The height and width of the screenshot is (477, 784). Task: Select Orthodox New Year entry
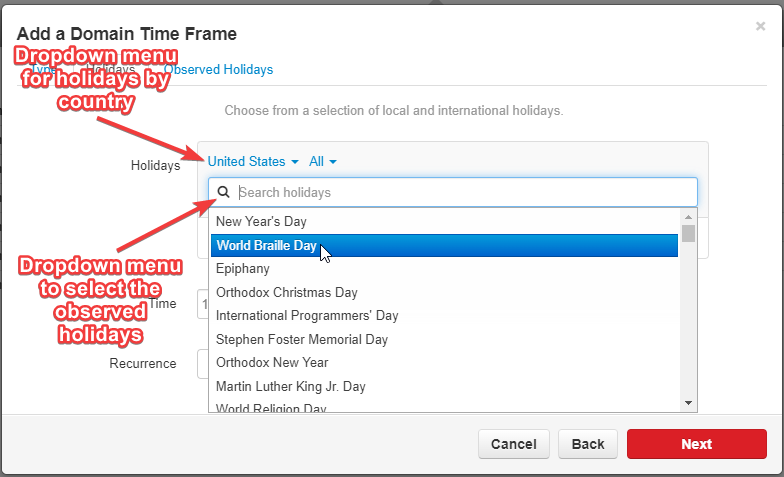(444, 362)
